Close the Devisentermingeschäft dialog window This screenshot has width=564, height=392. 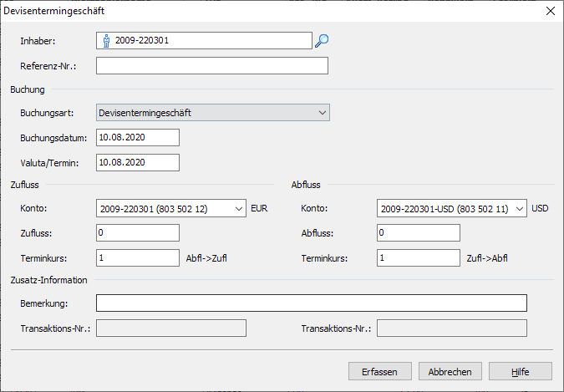point(550,11)
